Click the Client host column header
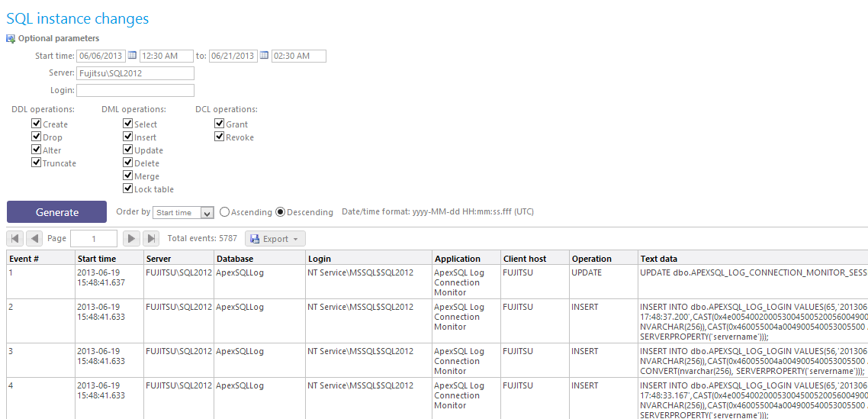 535,258
